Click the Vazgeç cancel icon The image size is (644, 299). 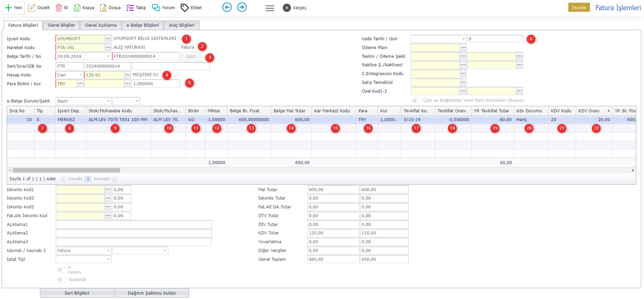pos(287,8)
